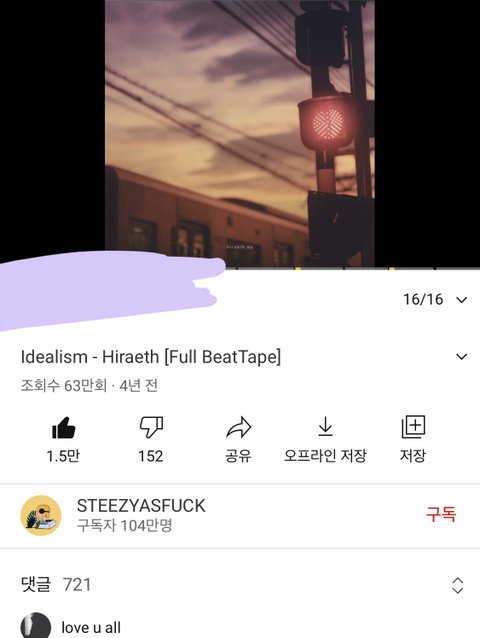Tap the share arrow icon
This screenshot has width=480, height=638.
click(238, 427)
